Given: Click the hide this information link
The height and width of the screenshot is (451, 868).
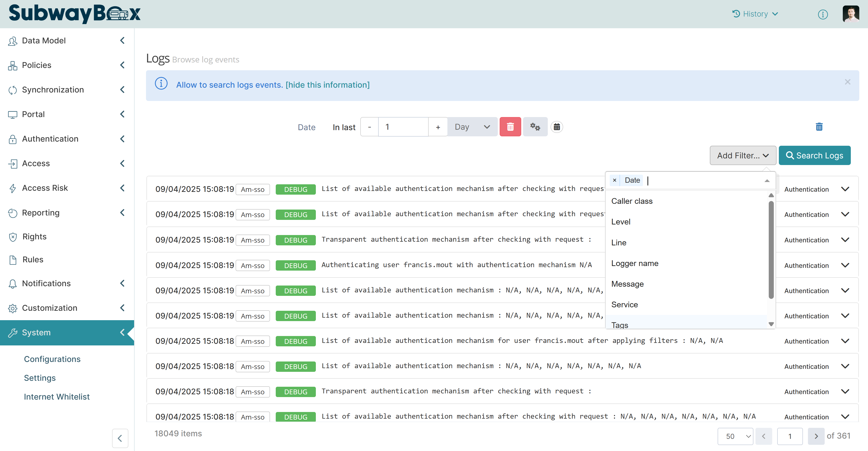Looking at the screenshot, I should coord(328,85).
